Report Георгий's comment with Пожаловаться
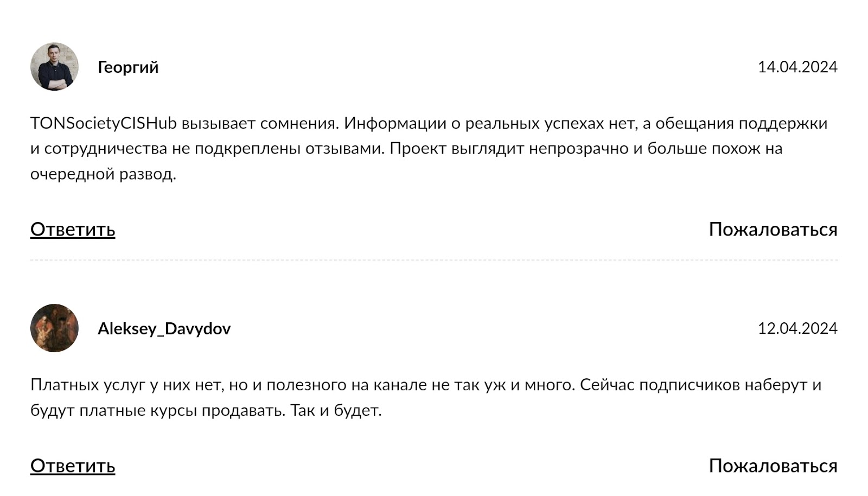Viewport: 868px width, 496px height. 773,230
